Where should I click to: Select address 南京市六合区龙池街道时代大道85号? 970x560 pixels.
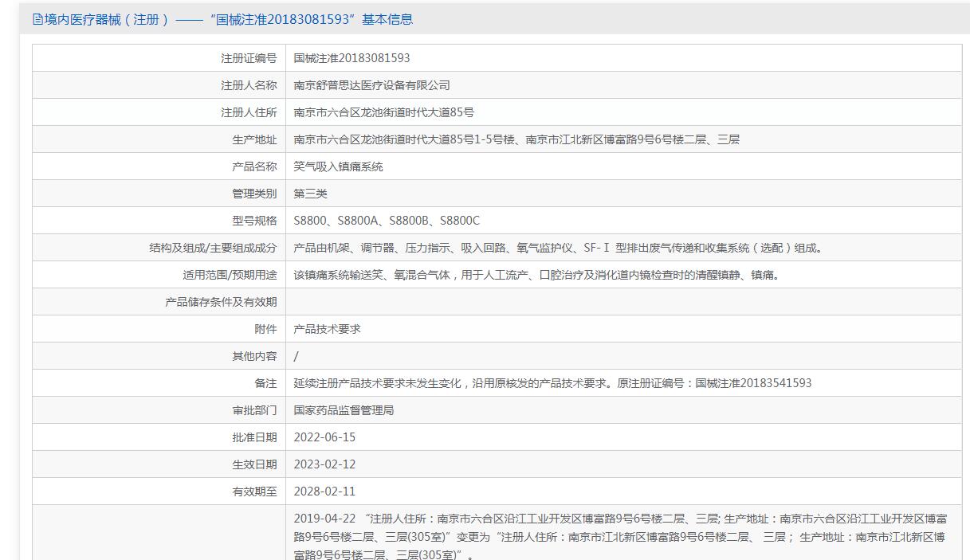point(383,112)
